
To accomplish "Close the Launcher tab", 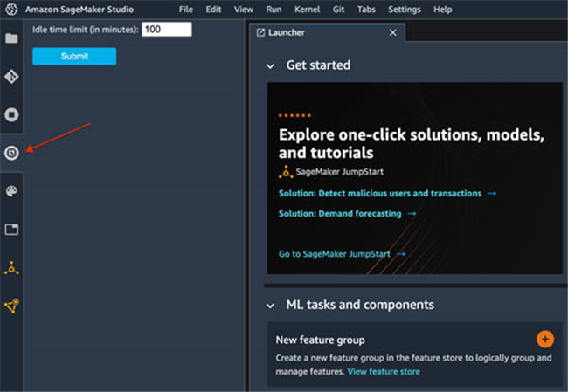I will point(392,32).
